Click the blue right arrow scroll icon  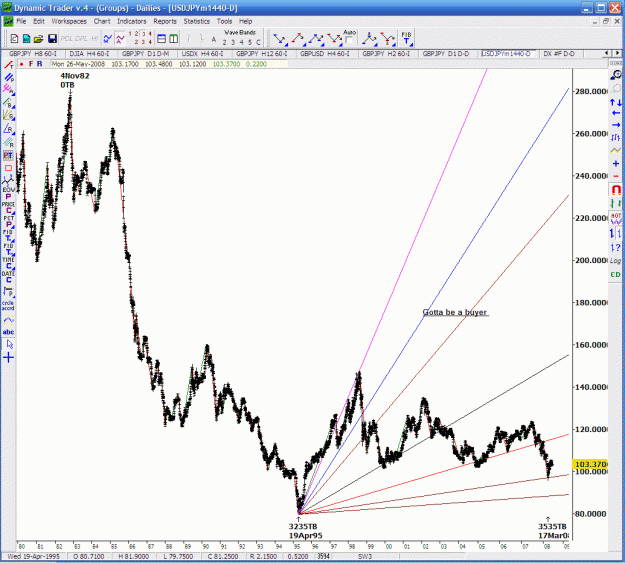coord(616,125)
